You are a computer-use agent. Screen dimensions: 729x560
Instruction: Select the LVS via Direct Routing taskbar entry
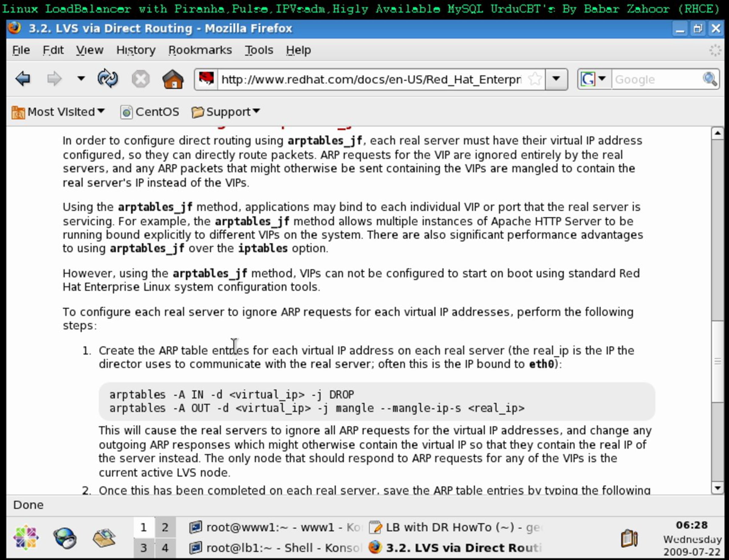tap(456, 548)
